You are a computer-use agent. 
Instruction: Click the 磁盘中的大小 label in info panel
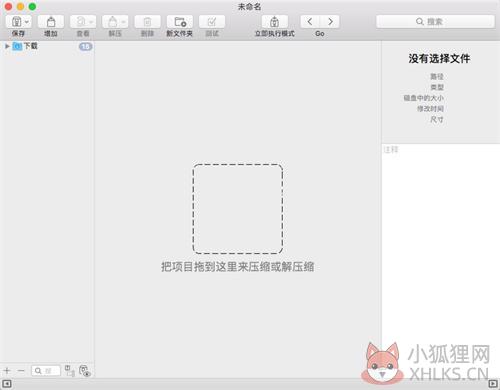pos(423,98)
